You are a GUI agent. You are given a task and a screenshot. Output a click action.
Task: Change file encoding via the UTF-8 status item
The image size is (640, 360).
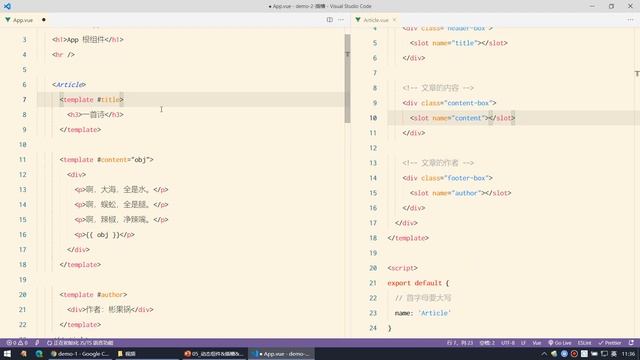coord(508,343)
